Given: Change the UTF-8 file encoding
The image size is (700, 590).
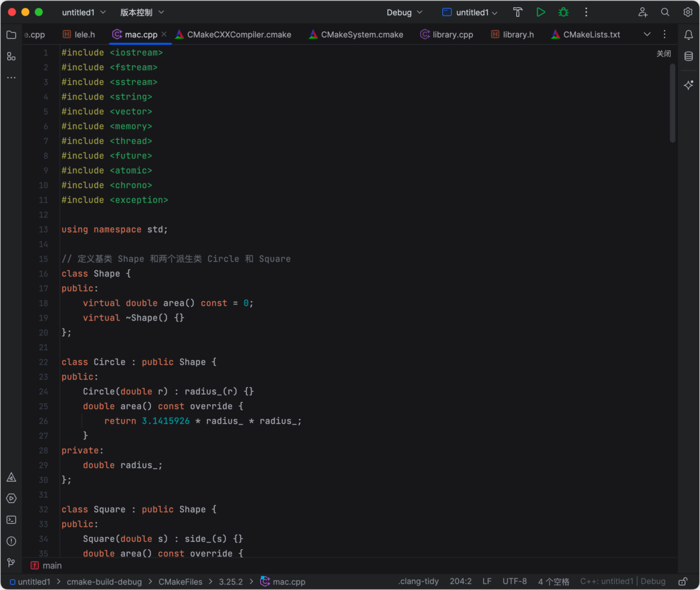Looking at the screenshot, I should (514, 581).
